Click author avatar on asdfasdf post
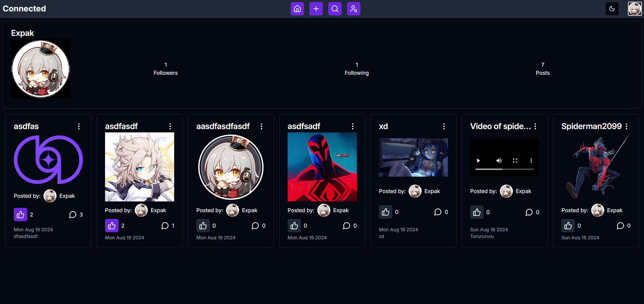 (x=141, y=210)
